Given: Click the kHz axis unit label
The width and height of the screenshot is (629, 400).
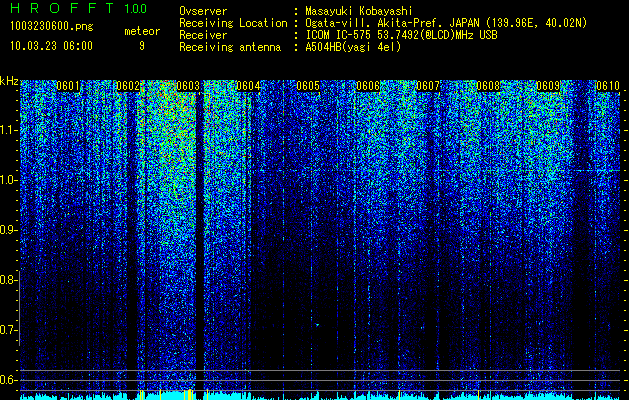Looking at the screenshot, I should pyautogui.click(x=9, y=81).
